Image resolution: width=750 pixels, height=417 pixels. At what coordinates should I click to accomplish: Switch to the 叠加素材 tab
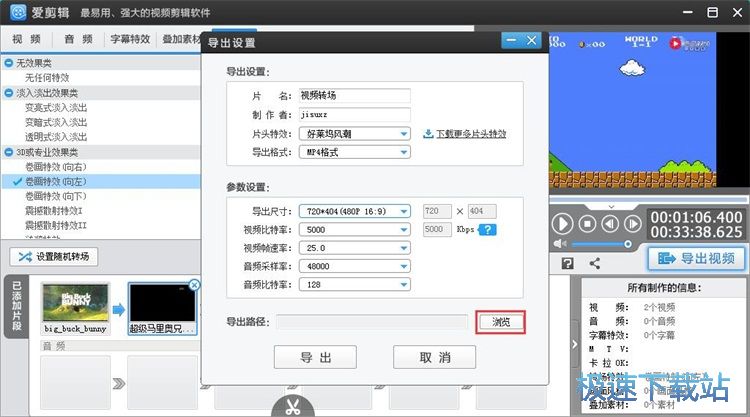181,39
